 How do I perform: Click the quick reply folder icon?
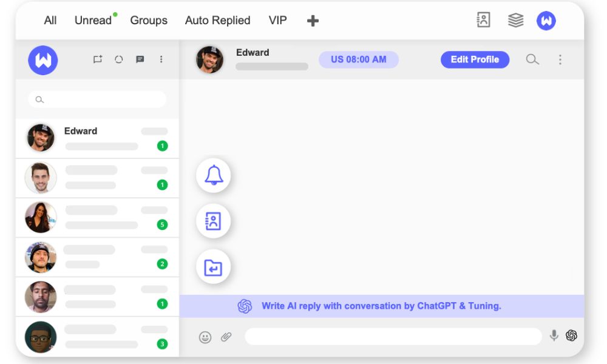pos(213,266)
